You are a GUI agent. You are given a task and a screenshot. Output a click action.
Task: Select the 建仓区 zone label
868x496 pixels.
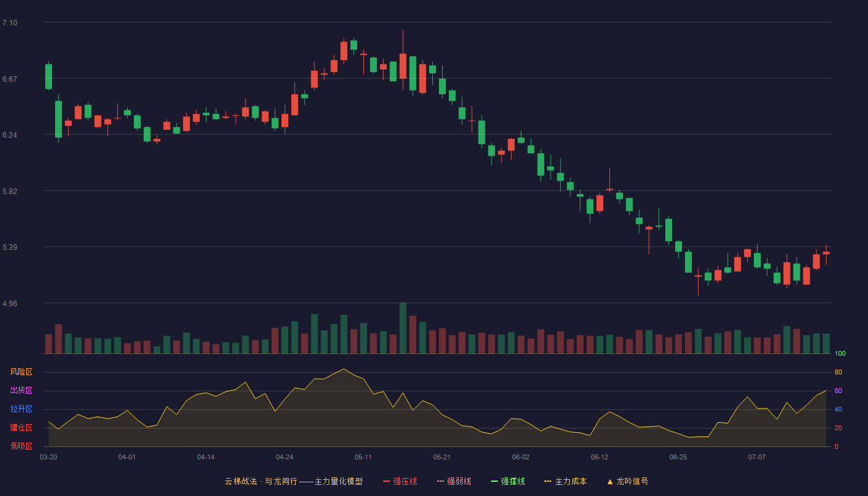21,428
